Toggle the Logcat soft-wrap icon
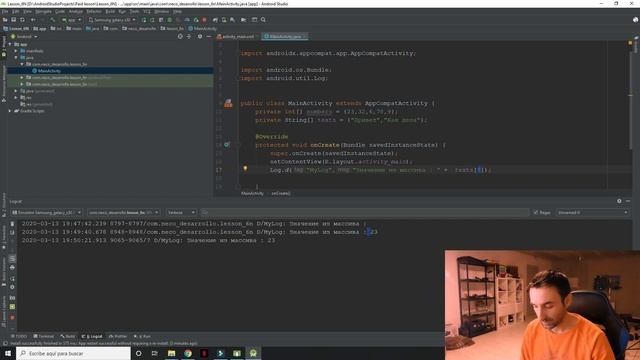 (12, 258)
